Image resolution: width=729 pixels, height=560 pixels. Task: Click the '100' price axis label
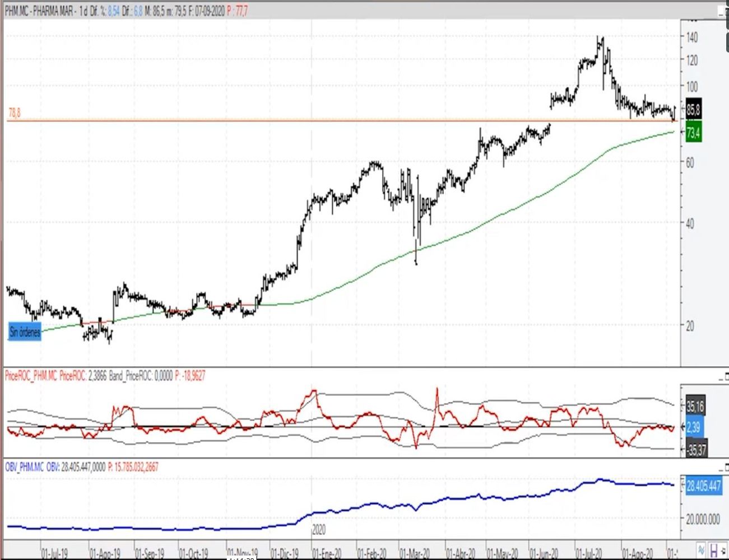click(692, 86)
